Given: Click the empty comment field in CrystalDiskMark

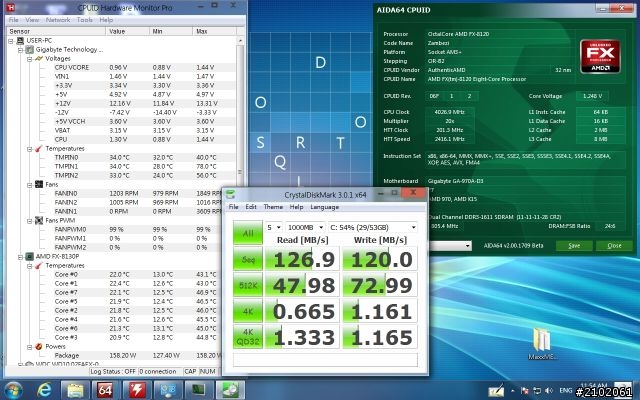Looking at the screenshot, I should pyautogui.click(x=325, y=360).
